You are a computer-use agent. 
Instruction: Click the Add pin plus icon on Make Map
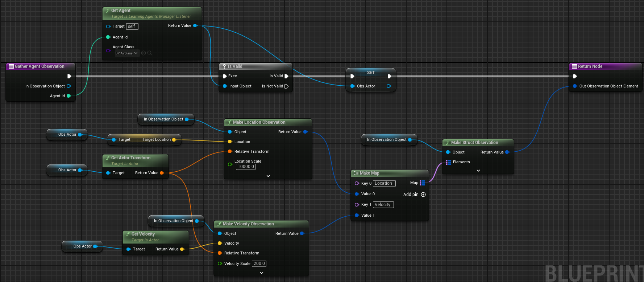click(x=423, y=195)
